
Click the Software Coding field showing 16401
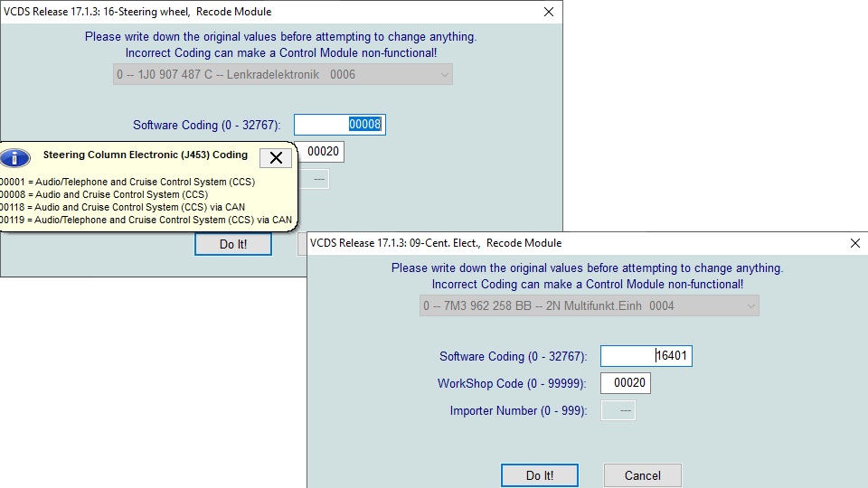(646, 356)
